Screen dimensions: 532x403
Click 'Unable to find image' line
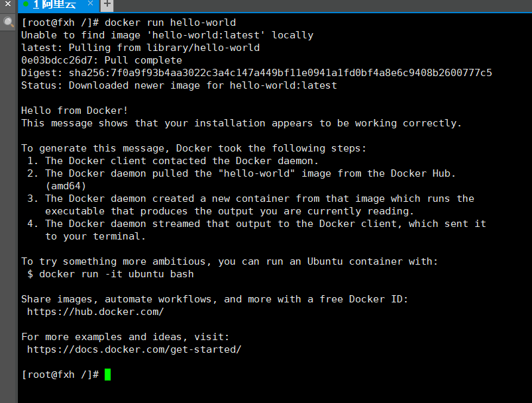pos(167,35)
